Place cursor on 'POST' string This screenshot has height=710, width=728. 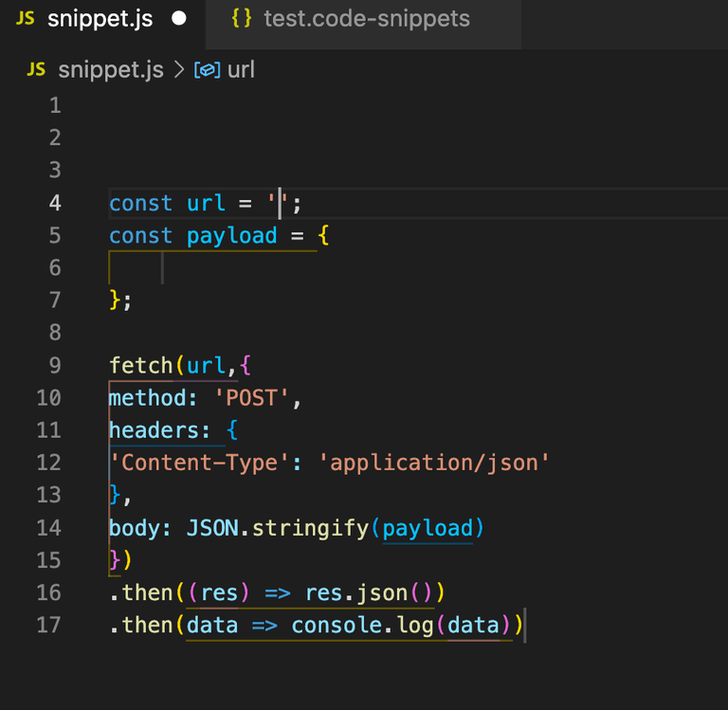point(251,398)
